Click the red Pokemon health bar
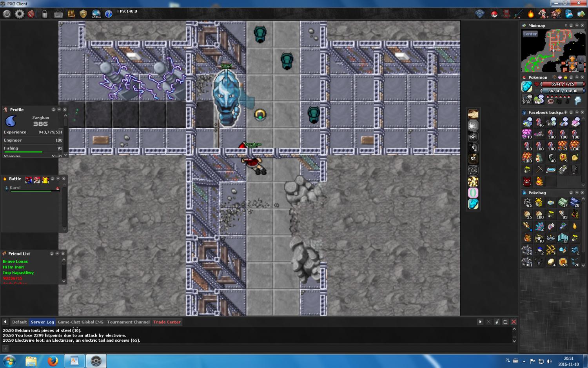The height and width of the screenshot is (368, 588). 562,84
